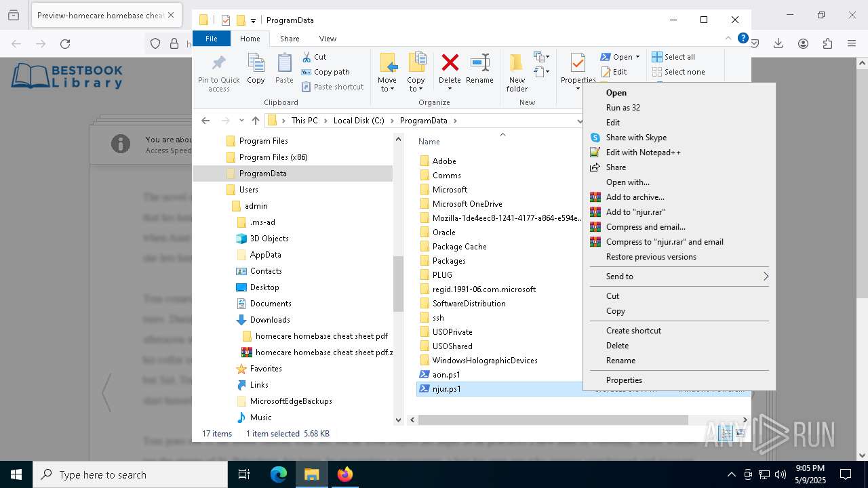
Task: Select Program Files in navigation tree
Action: coord(264,141)
